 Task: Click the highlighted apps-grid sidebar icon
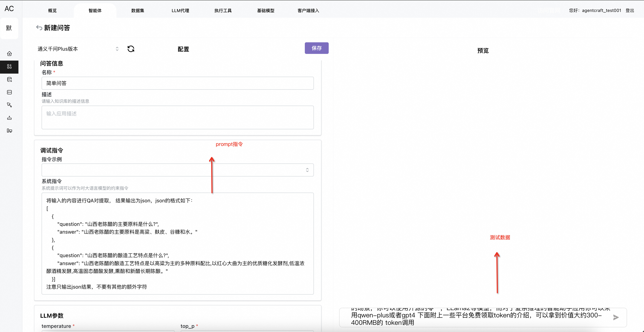click(9, 67)
